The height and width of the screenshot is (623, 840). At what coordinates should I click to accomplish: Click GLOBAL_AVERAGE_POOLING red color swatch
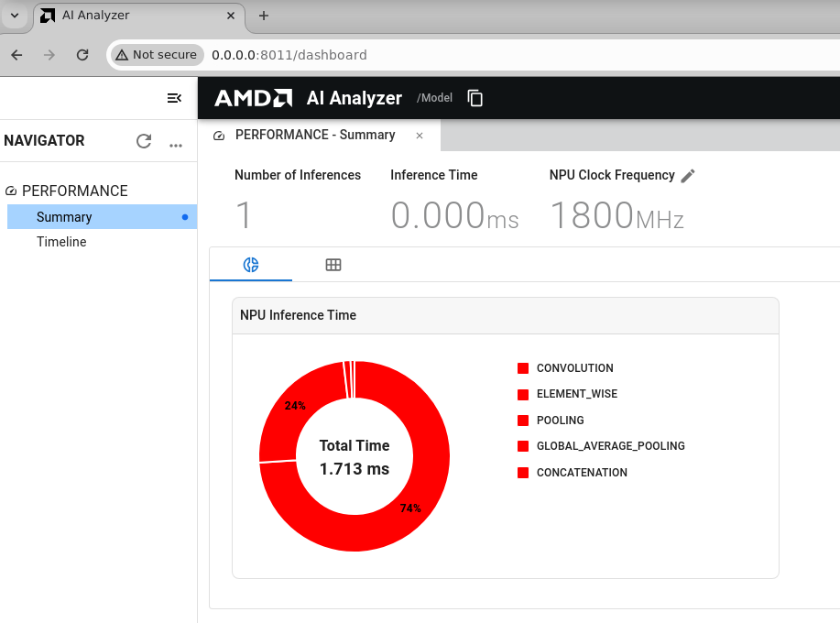click(523, 446)
